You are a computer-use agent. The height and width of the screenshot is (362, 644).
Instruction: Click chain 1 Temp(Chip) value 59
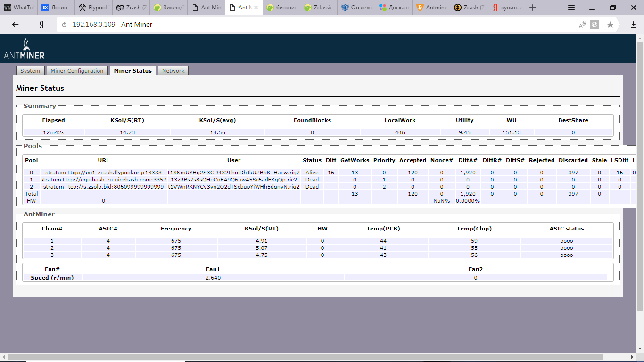(x=474, y=241)
